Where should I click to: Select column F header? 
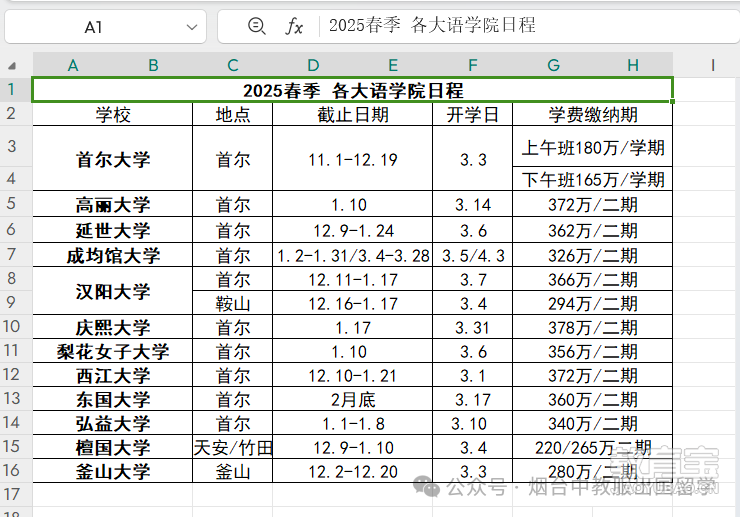(472, 65)
